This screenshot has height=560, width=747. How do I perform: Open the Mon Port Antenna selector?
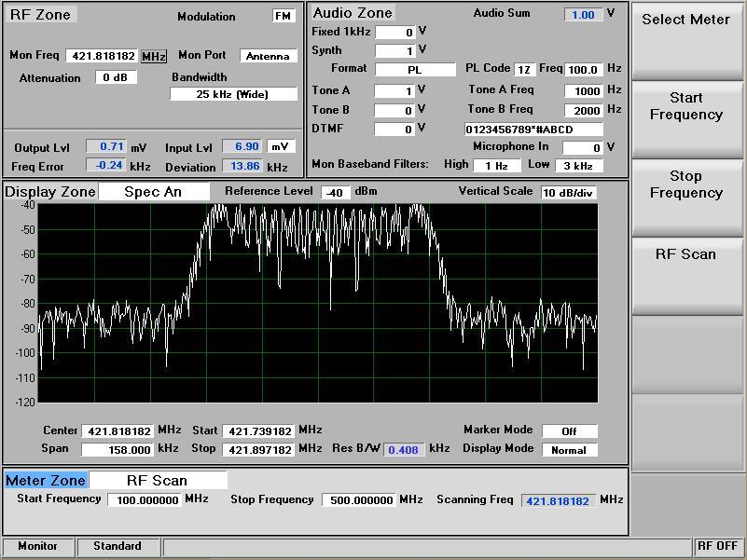(x=269, y=56)
